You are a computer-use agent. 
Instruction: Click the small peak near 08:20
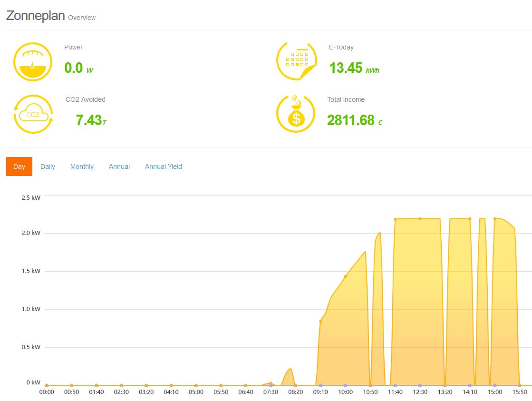coord(290,369)
